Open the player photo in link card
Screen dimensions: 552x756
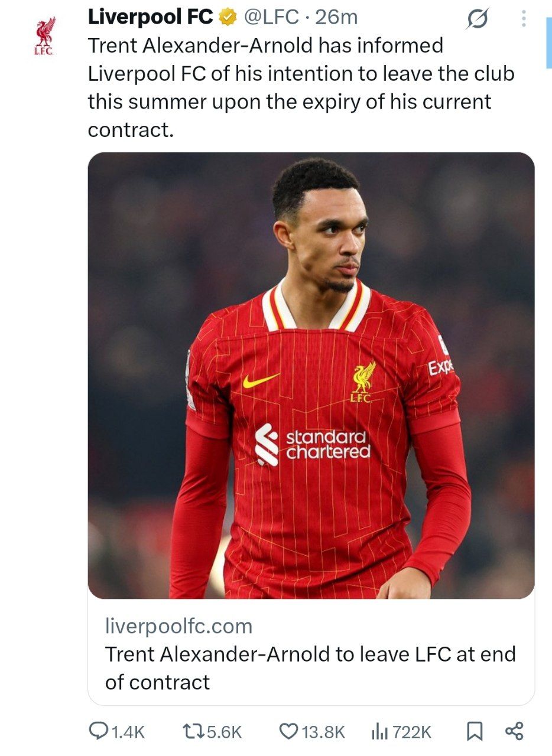point(311,376)
